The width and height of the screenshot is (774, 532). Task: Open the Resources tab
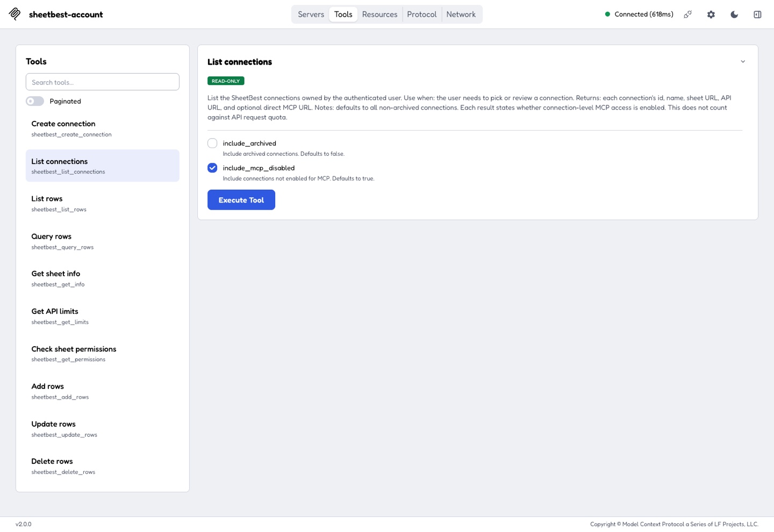379,15
